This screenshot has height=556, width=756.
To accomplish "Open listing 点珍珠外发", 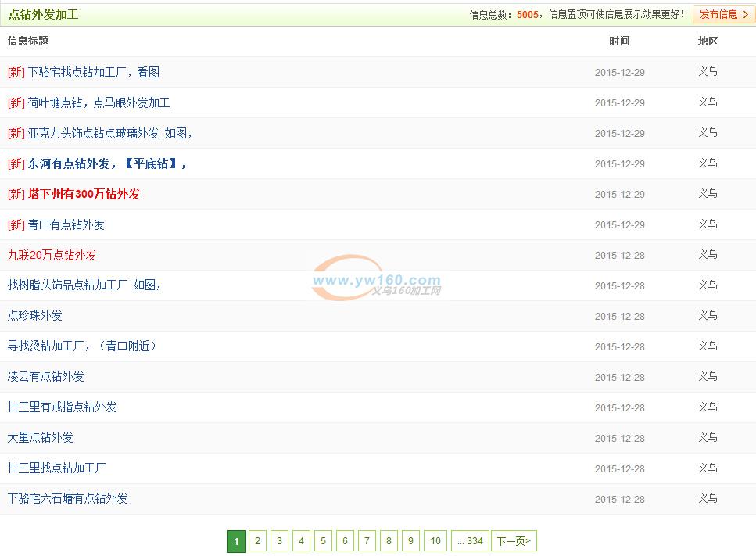I will click(x=35, y=316).
